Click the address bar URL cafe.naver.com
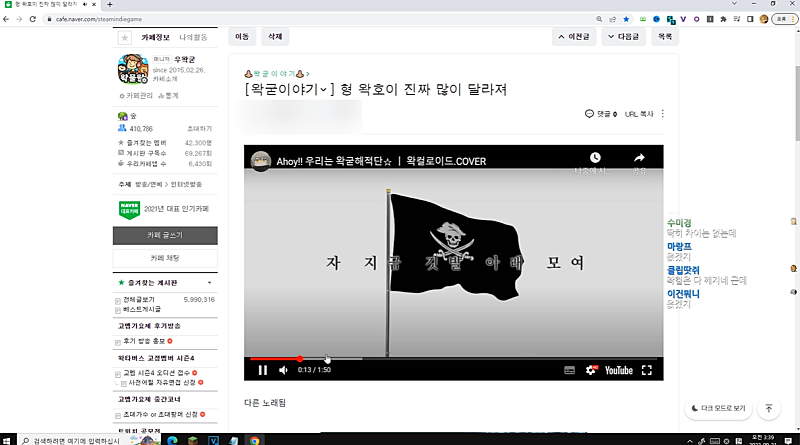Screen dimensions: 800x445 pyautogui.click(x=99, y=19)
